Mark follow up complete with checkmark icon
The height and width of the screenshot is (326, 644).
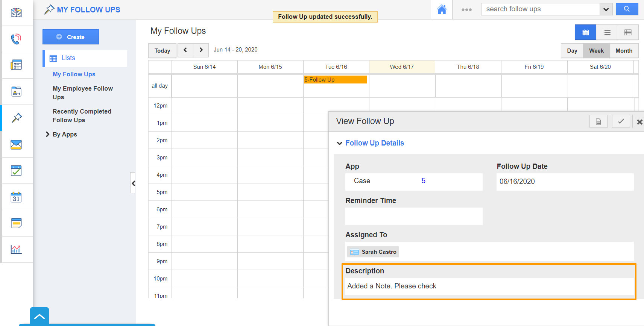click(x=621, y=121)
